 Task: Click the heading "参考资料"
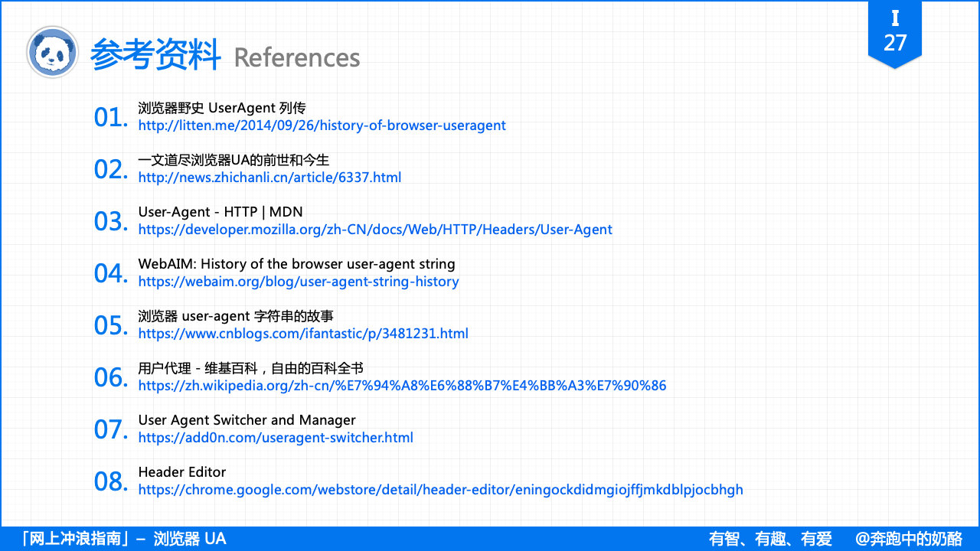[155, 54]
